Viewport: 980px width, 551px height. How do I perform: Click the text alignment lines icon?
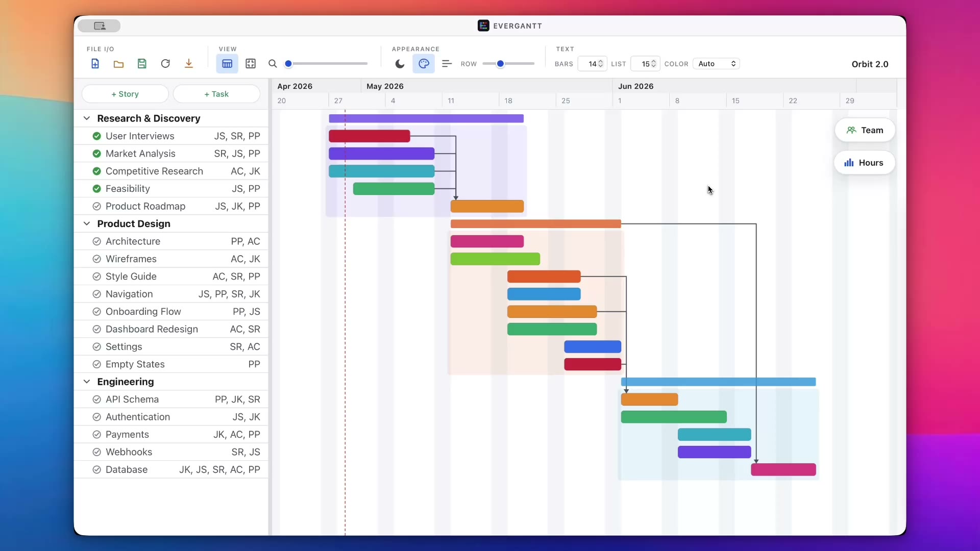(x=447, y=64)
